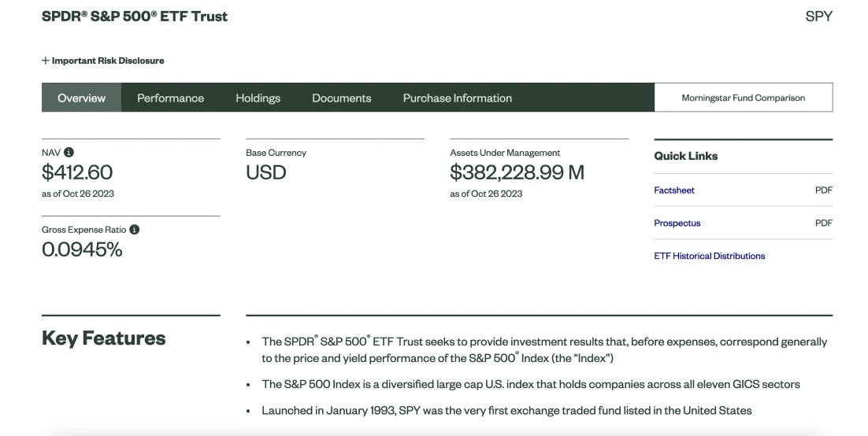Go to the Holdings tab
Screen dimensions: 868x436
258,98
